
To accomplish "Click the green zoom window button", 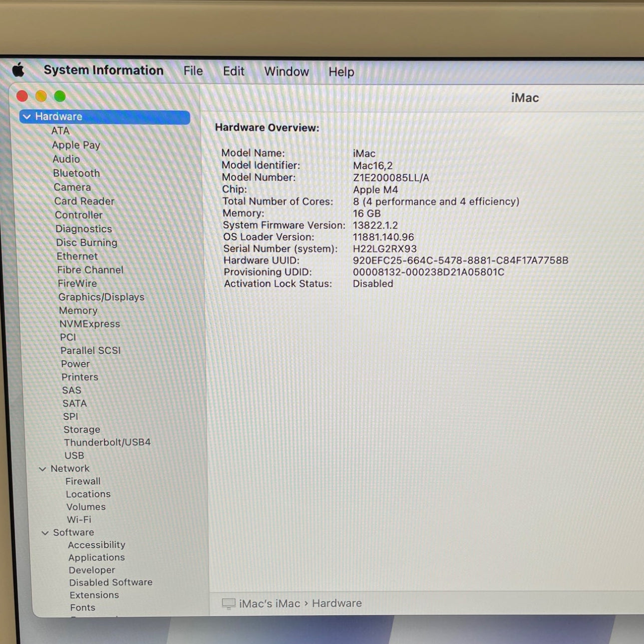I will [x=60, y=96].
